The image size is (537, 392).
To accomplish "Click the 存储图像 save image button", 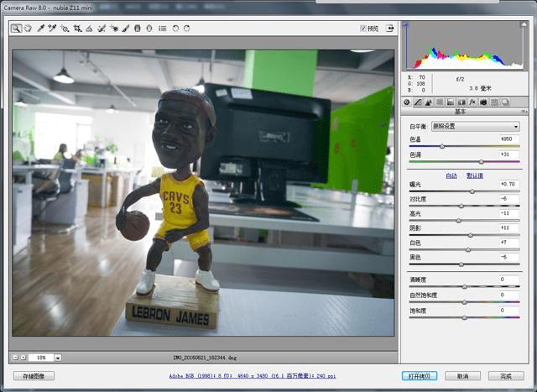I will (34, 376).
